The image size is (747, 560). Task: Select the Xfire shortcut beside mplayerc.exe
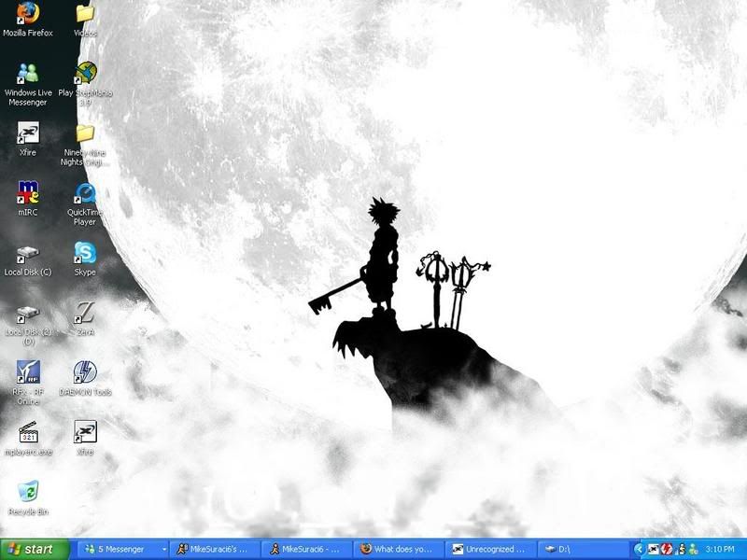coord(85,438)
